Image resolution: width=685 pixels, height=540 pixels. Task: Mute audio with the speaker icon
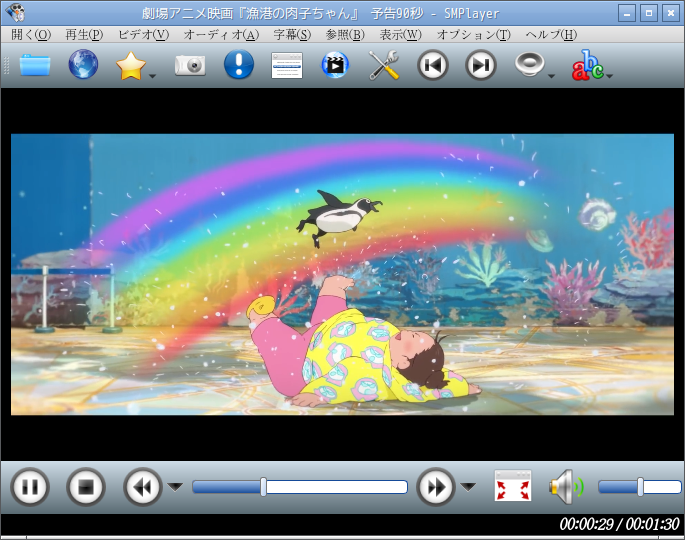[x=567, y=487]
